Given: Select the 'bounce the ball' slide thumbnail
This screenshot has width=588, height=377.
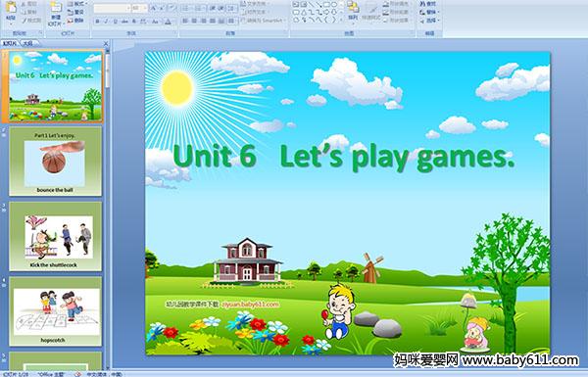Looking at the screenshot, I should 55,162.
